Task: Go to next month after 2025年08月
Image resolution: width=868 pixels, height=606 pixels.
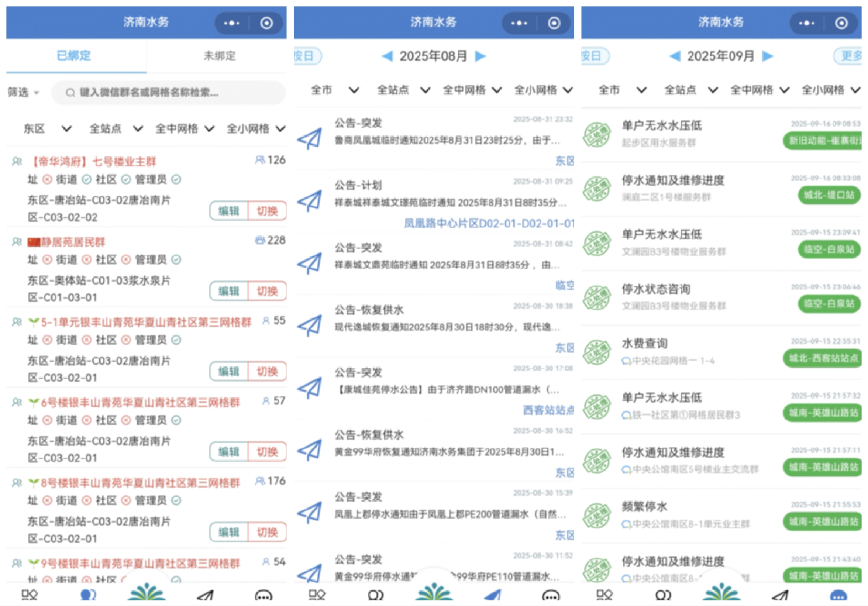Action: coord(480,56)
